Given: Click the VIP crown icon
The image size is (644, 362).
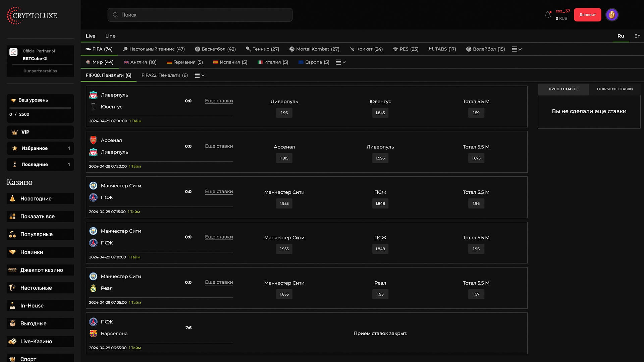Looking at the screenshot, I should click(15, 132).
